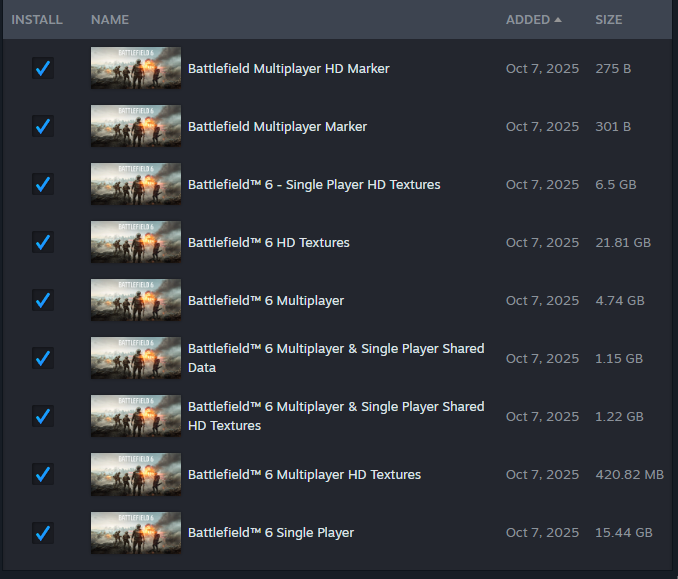The width and height of the screenshot is (678, 579).
Task: Sort list by ADDED column header
Action: pos(528,20)
